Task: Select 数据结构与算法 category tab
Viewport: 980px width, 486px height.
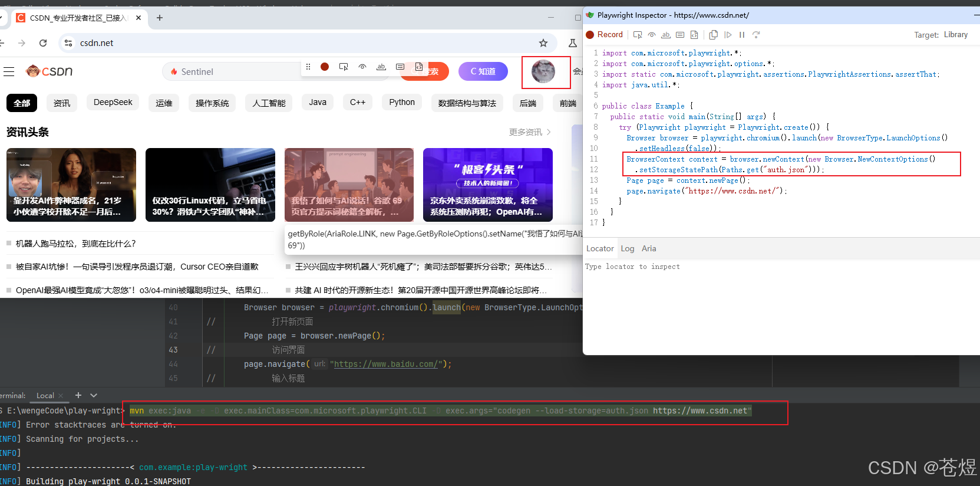Action: point(467,103)
